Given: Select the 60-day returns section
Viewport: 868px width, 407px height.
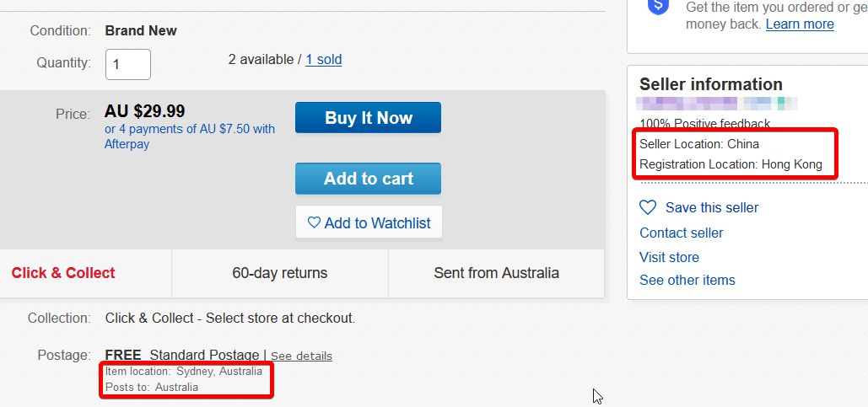Looking at the screenshot, I should pyautogui.click(x=280, y=273).
